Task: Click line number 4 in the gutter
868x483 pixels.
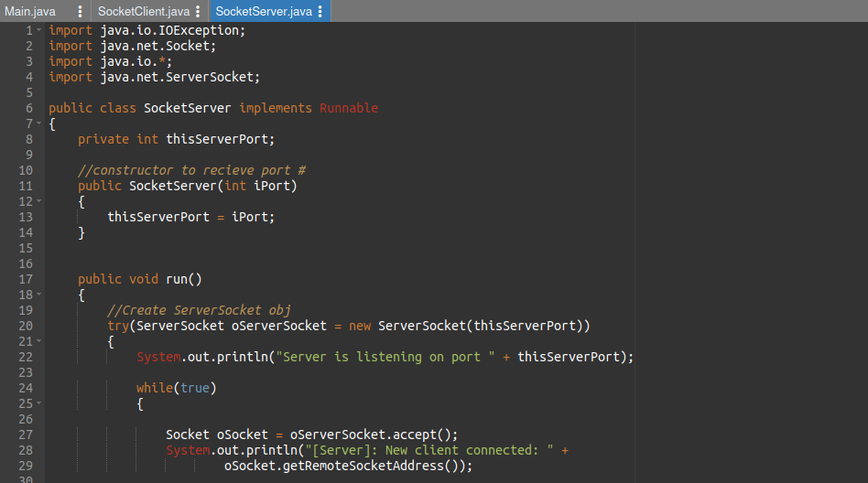Action: [x=28, y=77]
